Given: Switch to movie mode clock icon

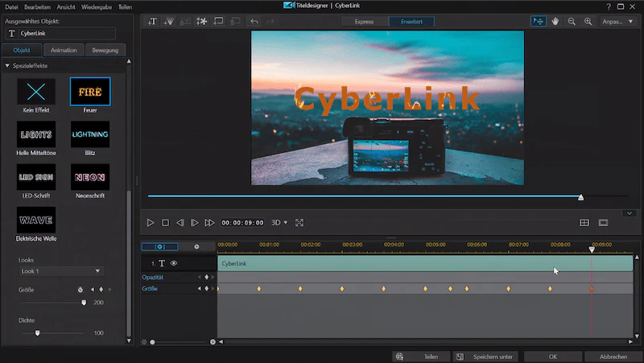Looking at the screenshot, I should [x=196, y=246].
